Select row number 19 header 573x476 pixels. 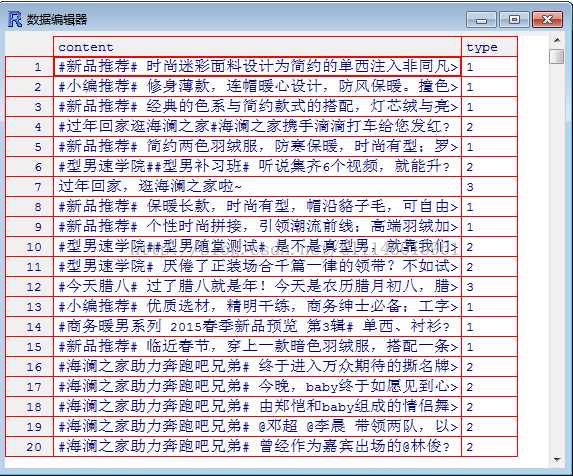(30, 427)
